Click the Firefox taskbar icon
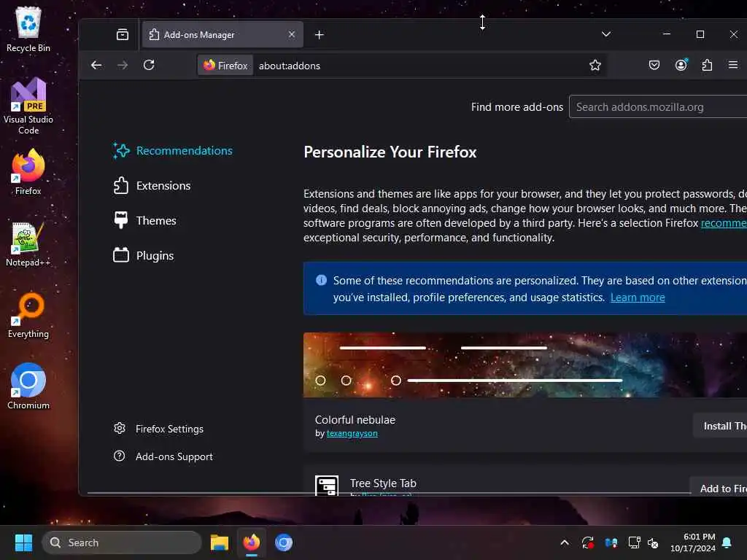 pyautogui.click(x=252, y=542)
